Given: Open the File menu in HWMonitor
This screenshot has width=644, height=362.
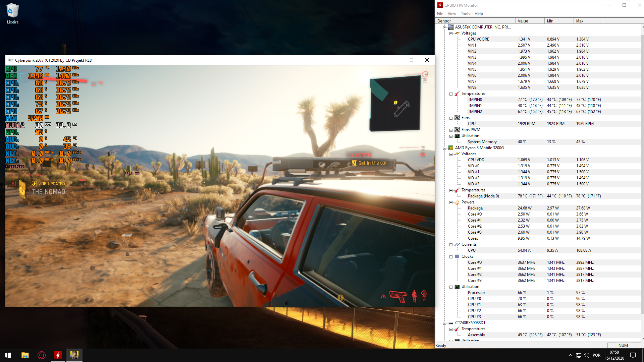Looking at the screenshot, I should coord(440,14).
